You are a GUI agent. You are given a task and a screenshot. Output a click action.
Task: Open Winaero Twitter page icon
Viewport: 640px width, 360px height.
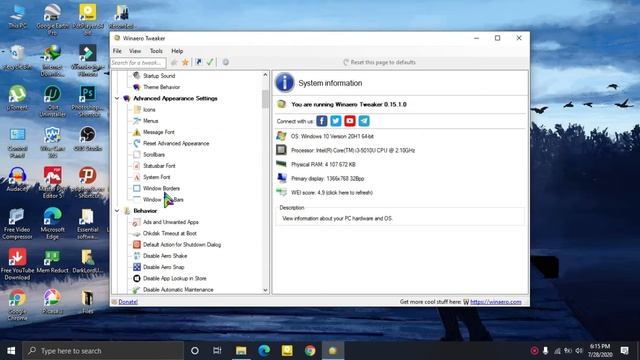coord(336,121)
